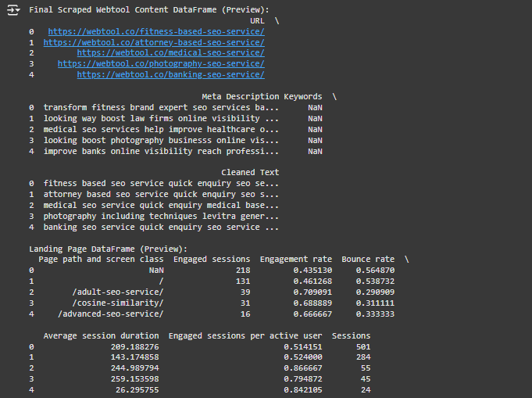Select average session duration value 209.188276
This screenshot has height=398, width=532.
(134, 346)
